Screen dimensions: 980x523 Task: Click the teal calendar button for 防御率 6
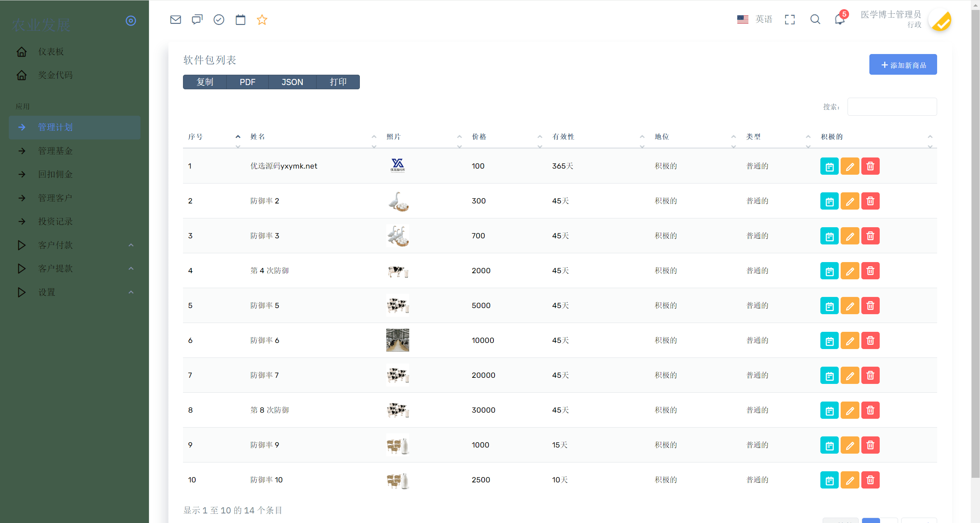830,341
